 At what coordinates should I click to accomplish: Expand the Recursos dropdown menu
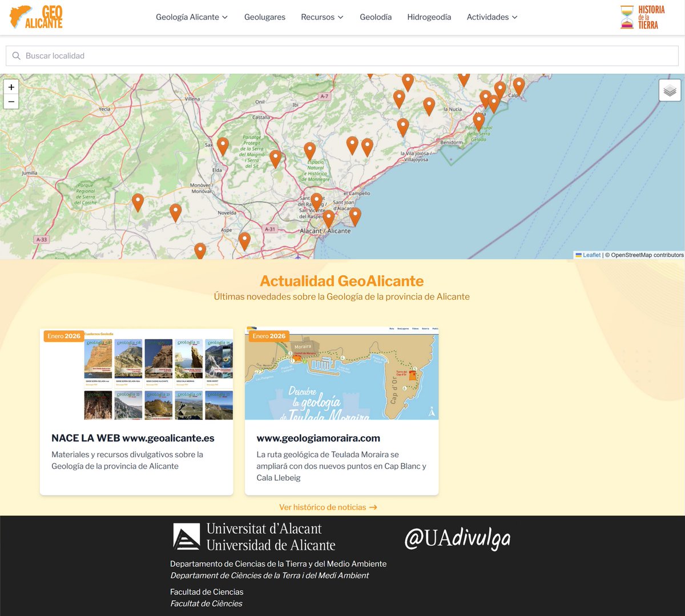(323, 17)
